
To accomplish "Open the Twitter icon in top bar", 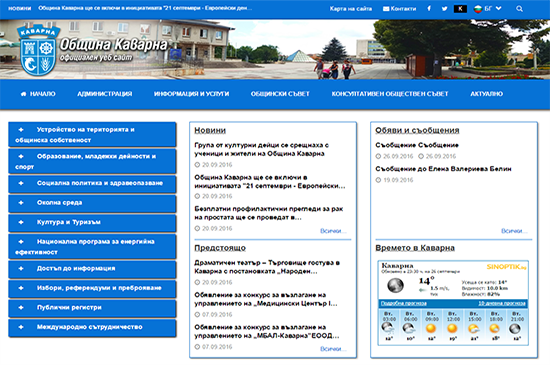I will click(444, 8).
